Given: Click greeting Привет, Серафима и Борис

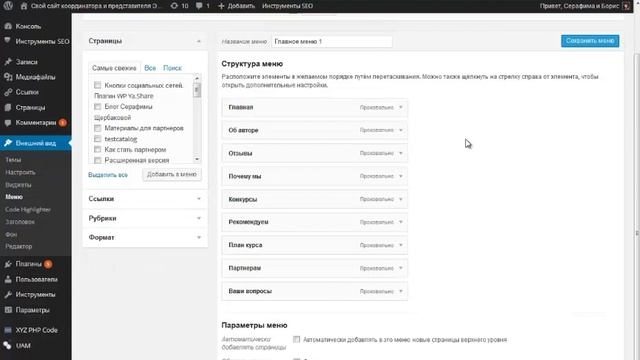Looking at the screenshot, I should click(580, 6).
